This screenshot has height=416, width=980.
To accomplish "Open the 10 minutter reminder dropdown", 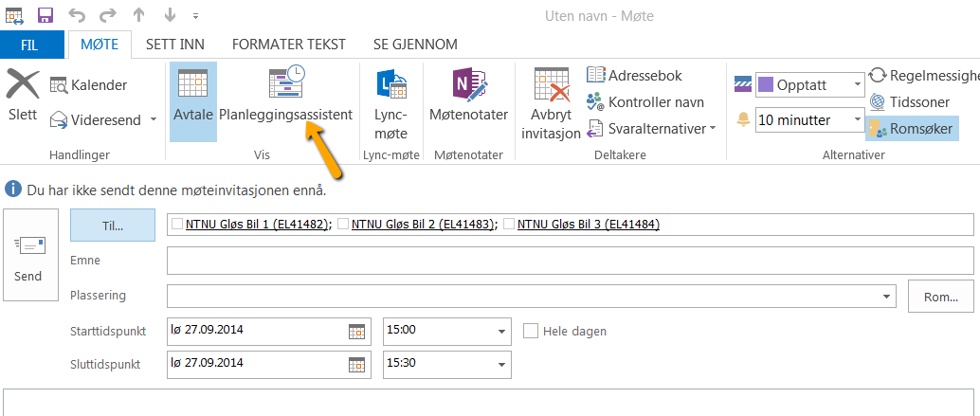I will pyautogui.click(x=810, y=120).
